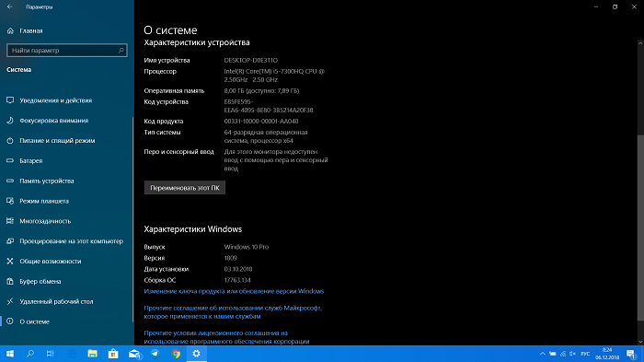
Task: Switch input language РУС indicator
Action: point(585,354)
